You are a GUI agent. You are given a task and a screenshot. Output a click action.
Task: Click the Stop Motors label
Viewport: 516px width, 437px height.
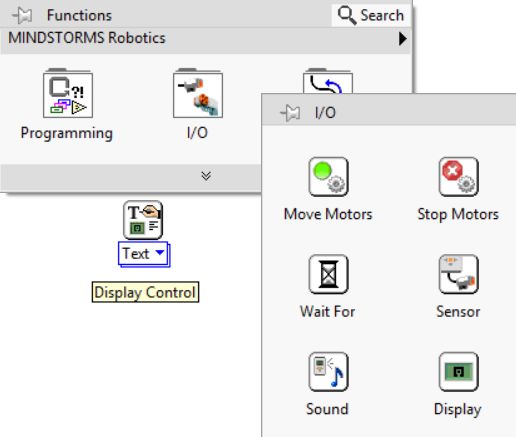[x=458, y=214]
